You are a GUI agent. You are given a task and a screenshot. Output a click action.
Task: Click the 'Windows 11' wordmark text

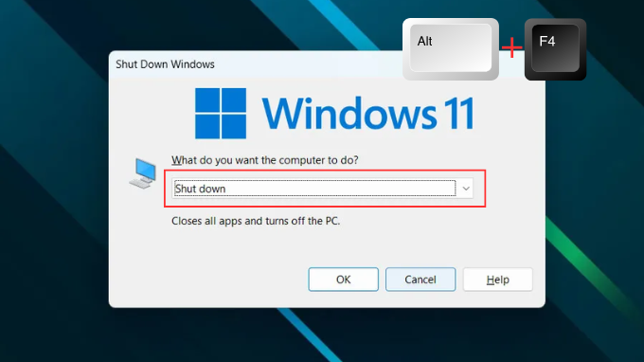pyautogui.click(x=368, y=114)
